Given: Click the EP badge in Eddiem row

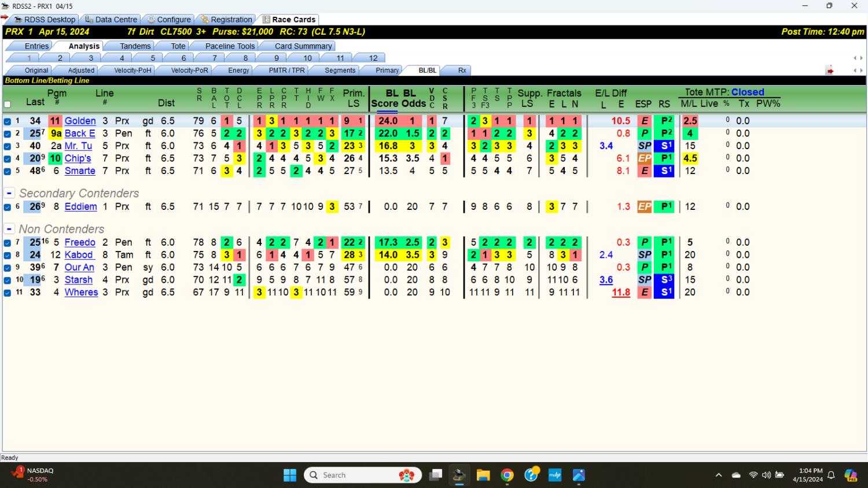Looking at the screenshot, I should tap(644, 206).
